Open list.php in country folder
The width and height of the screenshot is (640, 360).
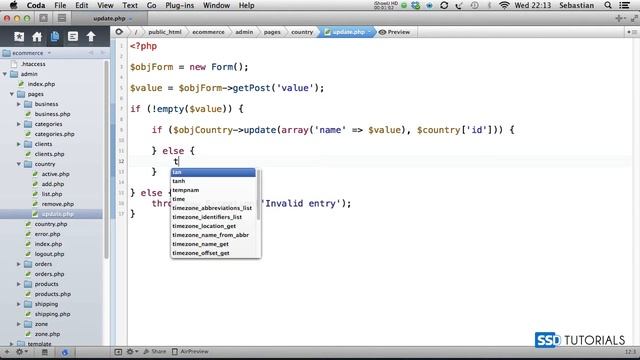(x=52, y=194)
